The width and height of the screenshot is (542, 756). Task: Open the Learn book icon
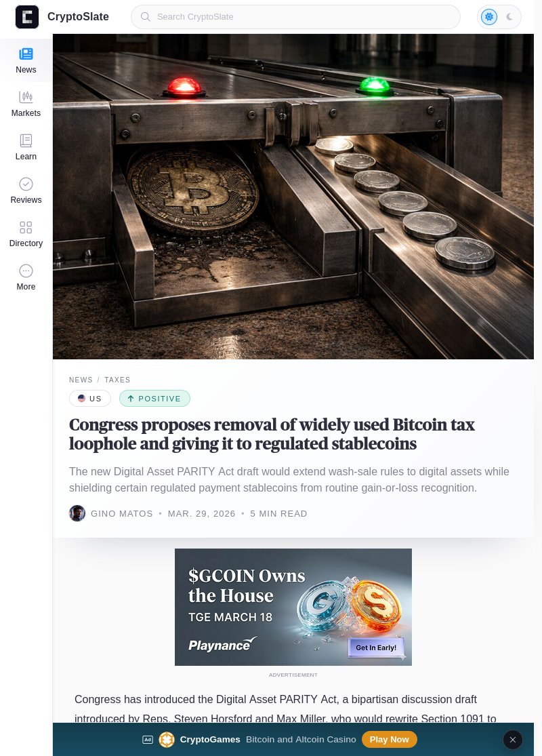(26, 140)
